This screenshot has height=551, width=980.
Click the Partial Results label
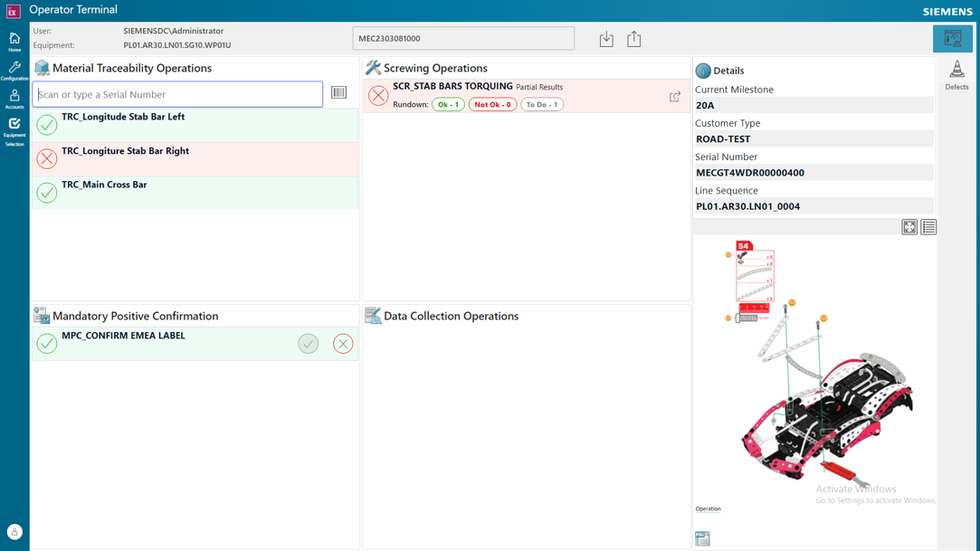click(539, 87)
